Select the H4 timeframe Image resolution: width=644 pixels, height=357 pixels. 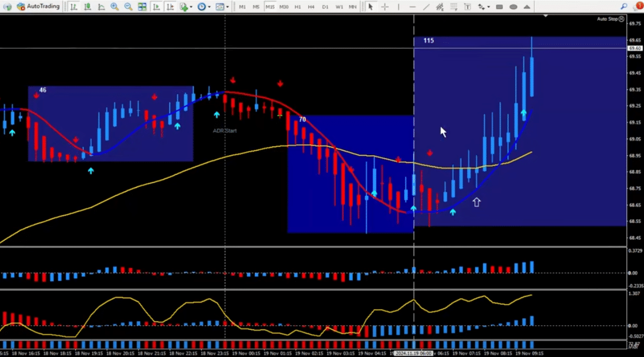pyautogui.click(x=311, y=7)
